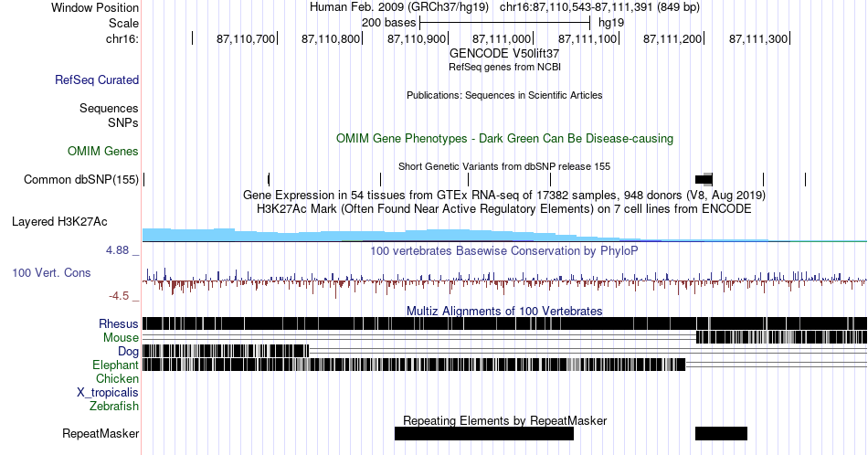Click the SNPs track label

[x=123, y=122]
